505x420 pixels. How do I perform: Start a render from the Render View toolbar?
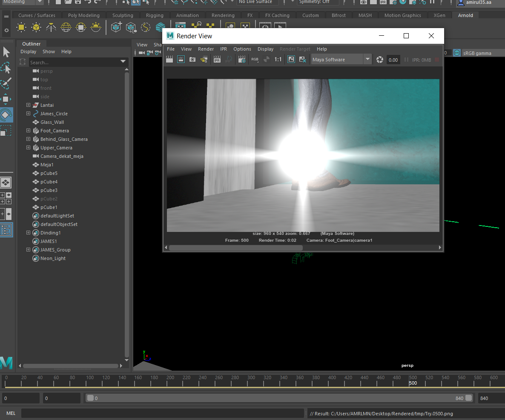point(169,59)
